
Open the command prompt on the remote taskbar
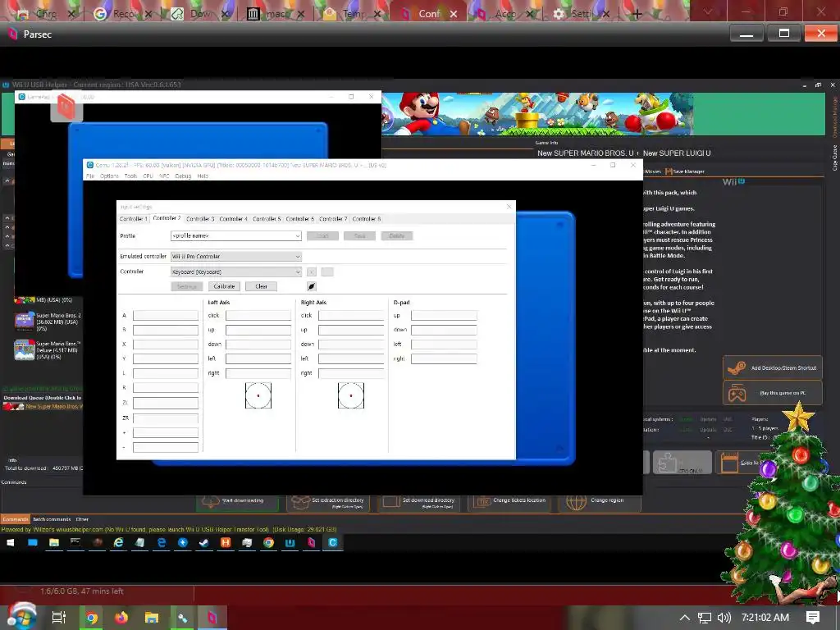[75, 543]
